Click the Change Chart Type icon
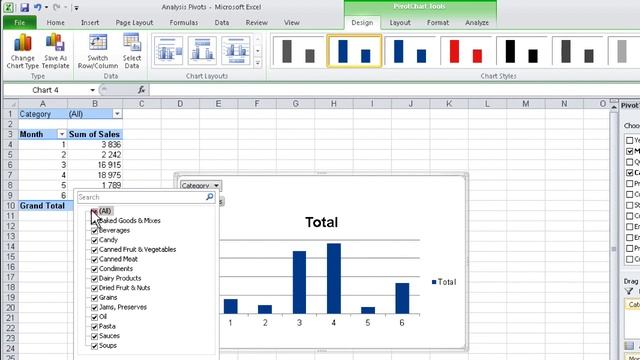640x360 pixels. [x=22, y=51]
